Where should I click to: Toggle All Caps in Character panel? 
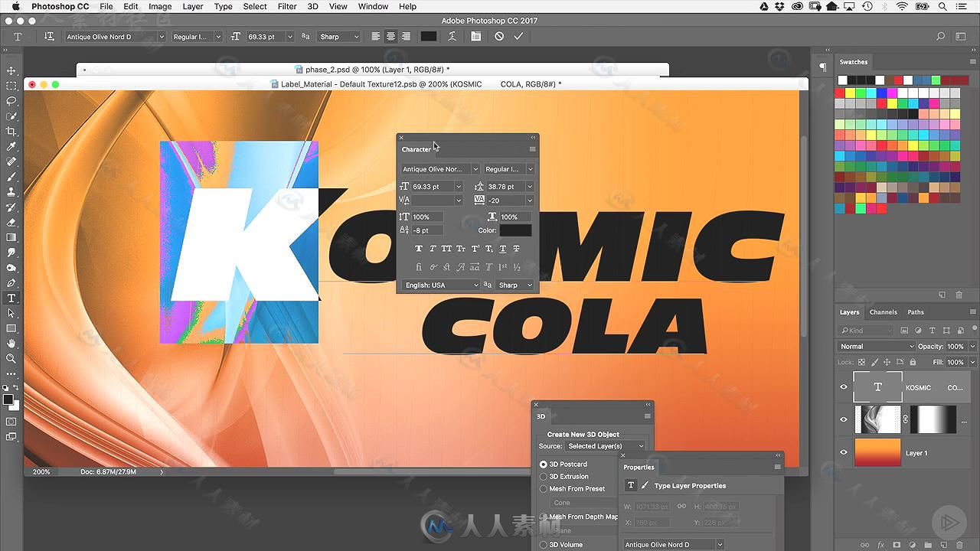[x=446, y=249]
